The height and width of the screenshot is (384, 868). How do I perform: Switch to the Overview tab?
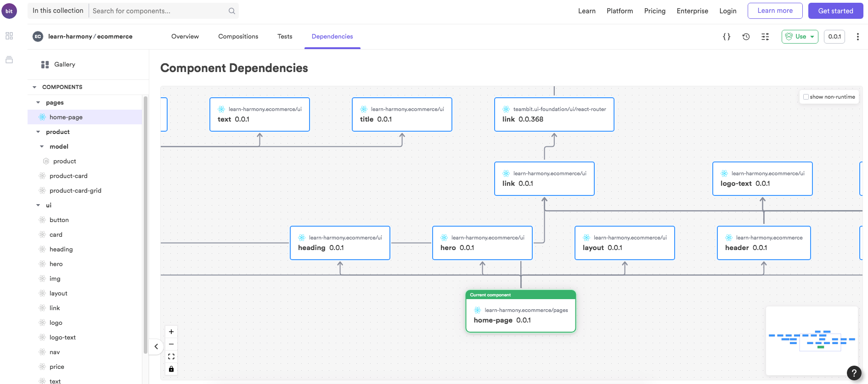(x=185, y=37)
